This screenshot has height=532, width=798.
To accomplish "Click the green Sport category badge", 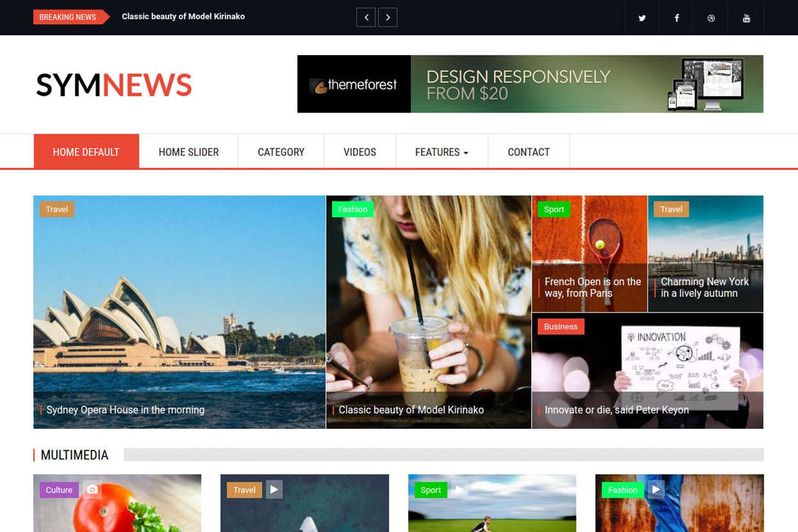I will pyautogui.click(x=554, y=209).
